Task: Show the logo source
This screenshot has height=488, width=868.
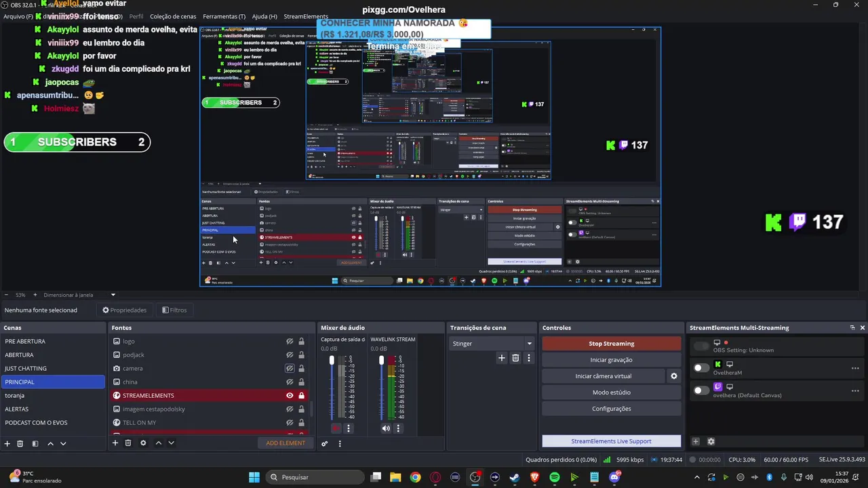Action: 290,342
